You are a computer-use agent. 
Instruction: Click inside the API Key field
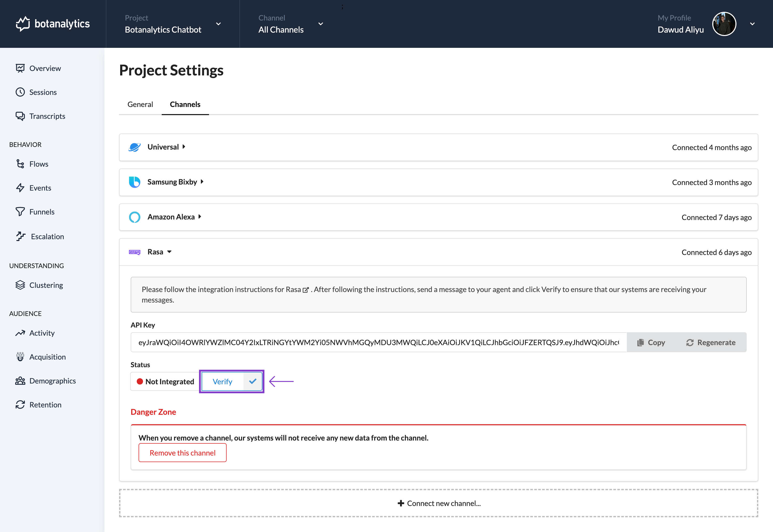tap(379, 342)
